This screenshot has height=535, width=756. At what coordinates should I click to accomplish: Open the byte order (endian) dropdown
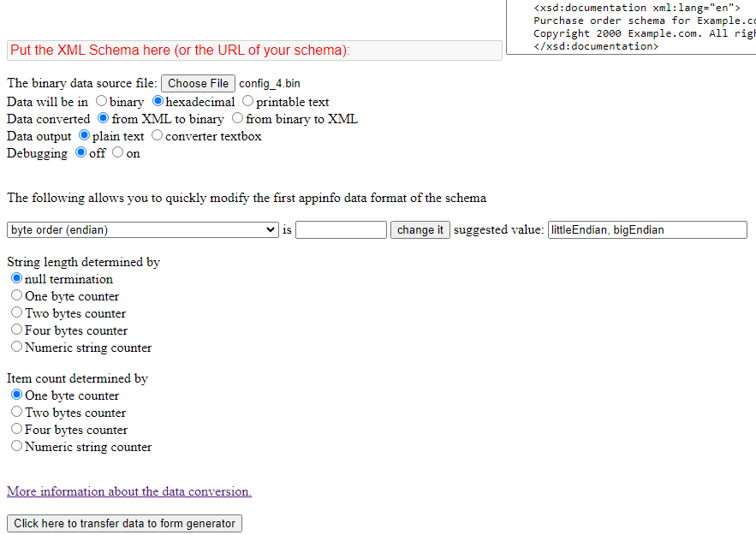tap(143, 230)
